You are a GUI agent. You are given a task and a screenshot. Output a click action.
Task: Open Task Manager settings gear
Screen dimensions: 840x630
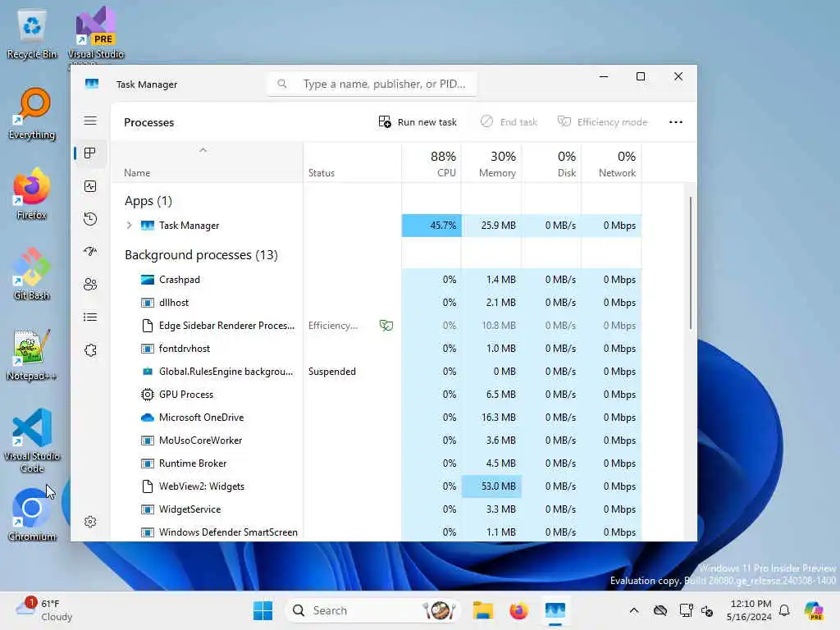(x=90, y=522)
